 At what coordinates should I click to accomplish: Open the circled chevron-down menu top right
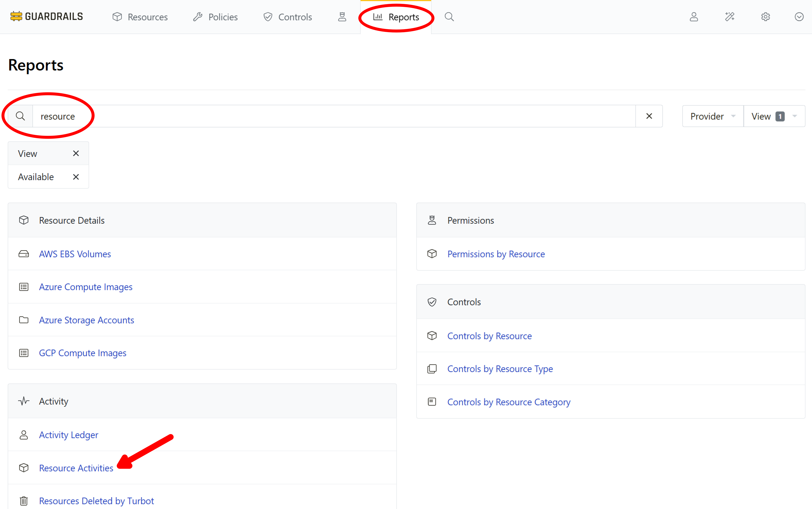(x=799, y=17)
